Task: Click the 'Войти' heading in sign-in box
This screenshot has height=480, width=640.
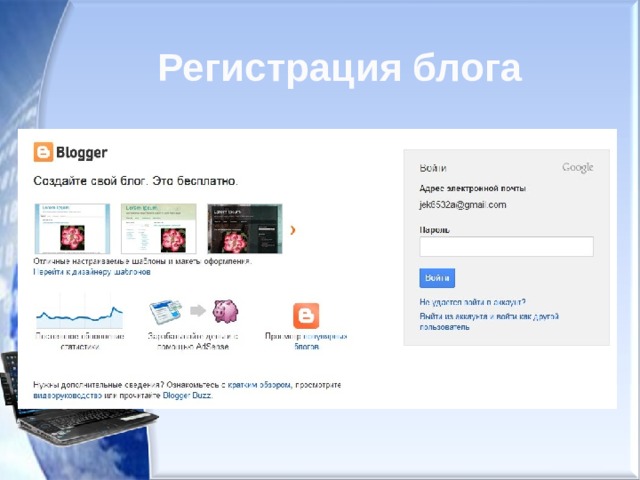Action: point(433,168)
